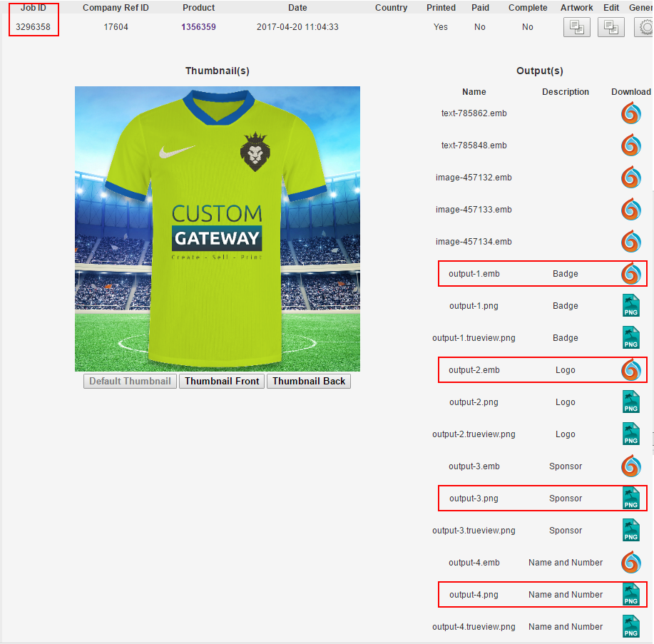This screenshot has width=654, height=644.
Task: Click the Download column header
Action: pos(631,92)
